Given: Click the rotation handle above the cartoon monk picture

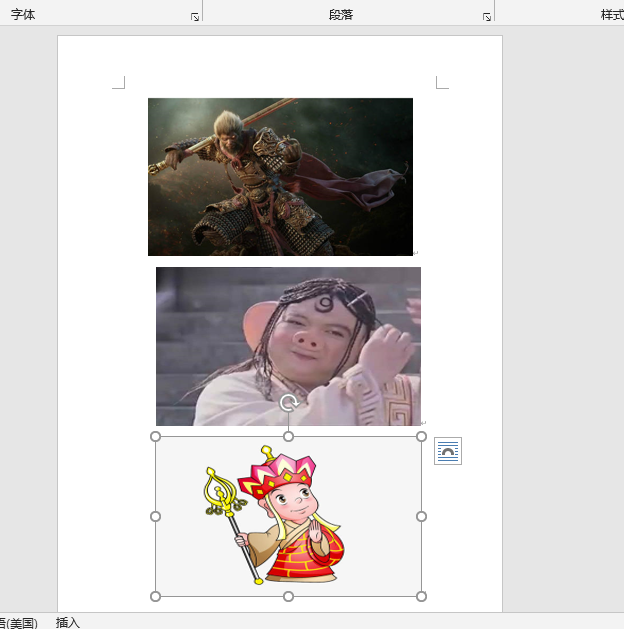Looking at the screenshot, I should click(288, 403).
